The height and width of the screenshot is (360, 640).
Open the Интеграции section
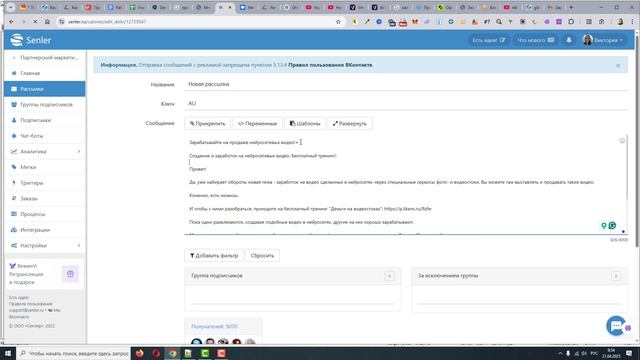coord(45,230)
